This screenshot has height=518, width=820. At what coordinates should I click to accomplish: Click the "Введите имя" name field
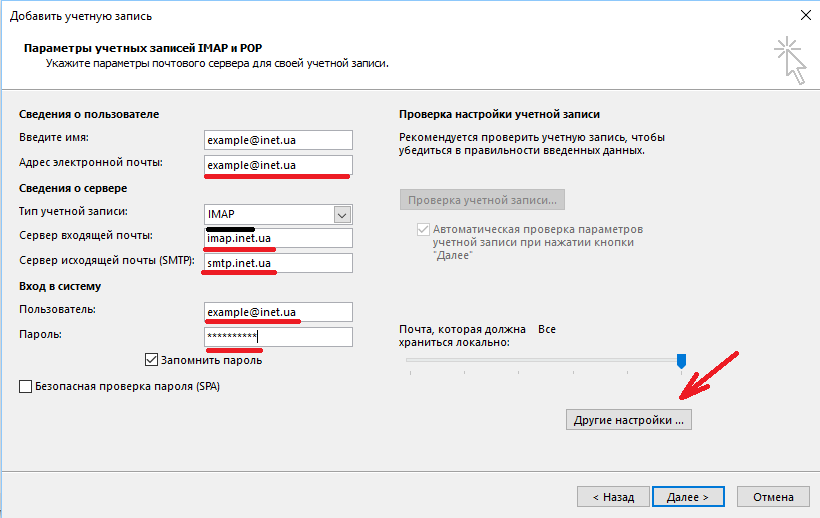(x=278, y=140)
